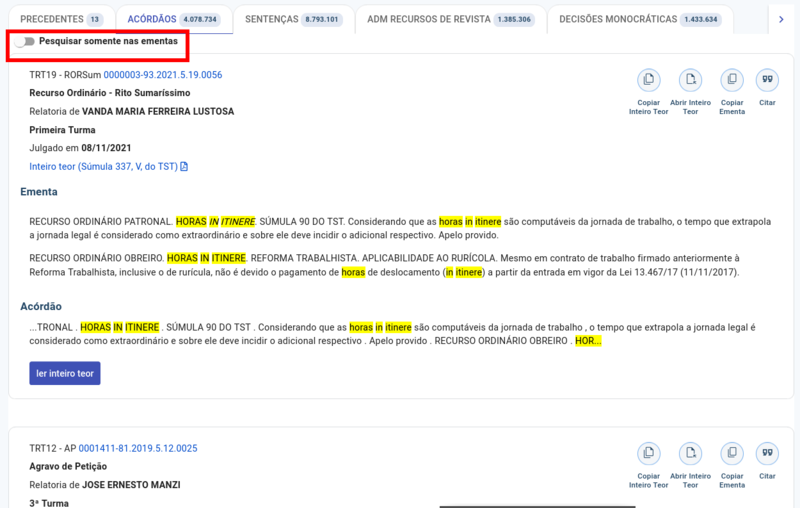Image resolution: width=800 pixels, height=508 pixels.
Task: Copy Ementa of TRT19 result
Action: point(732,80)
